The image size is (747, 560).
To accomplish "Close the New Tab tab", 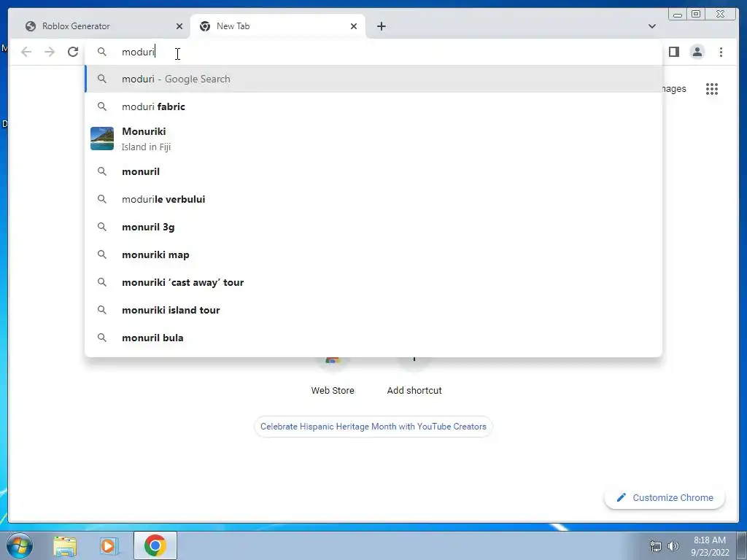I will coord(354,26).
